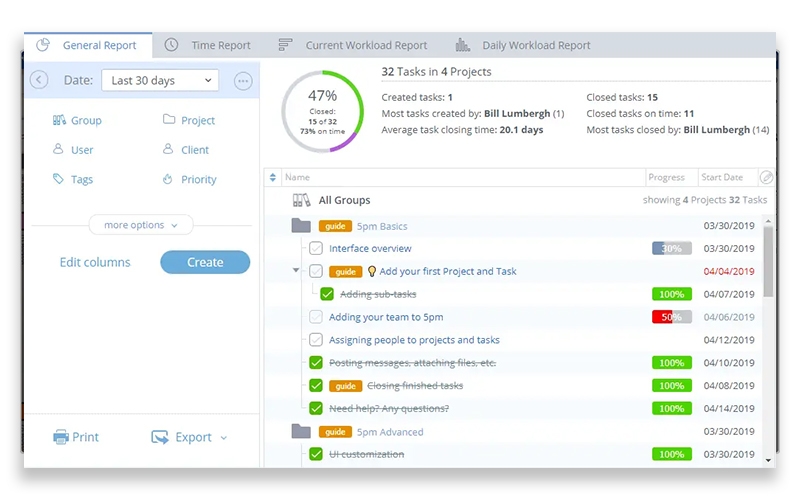Click the 30% progress bar for Interface overview

[x=671, y=248]
